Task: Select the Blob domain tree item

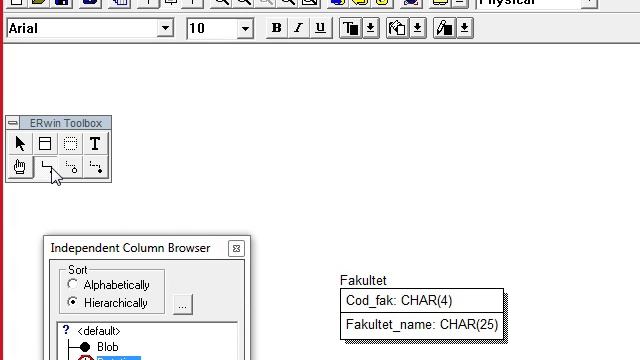Action: click(x=108, y=347)
